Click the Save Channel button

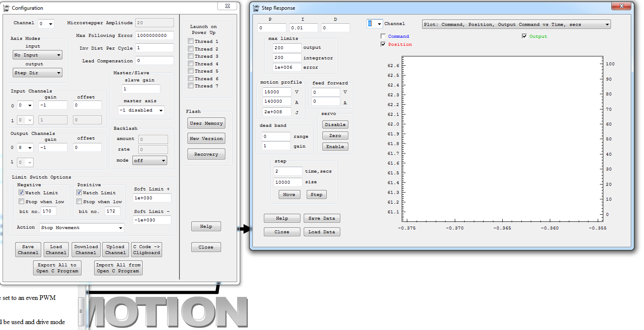click(28, 250)
